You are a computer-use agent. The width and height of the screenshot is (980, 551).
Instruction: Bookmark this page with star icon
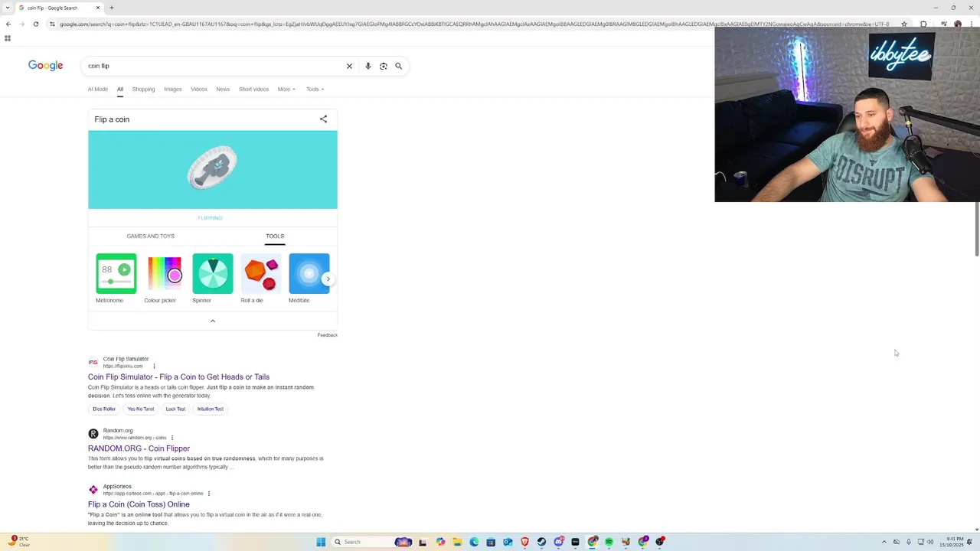(x=904, y=24)
